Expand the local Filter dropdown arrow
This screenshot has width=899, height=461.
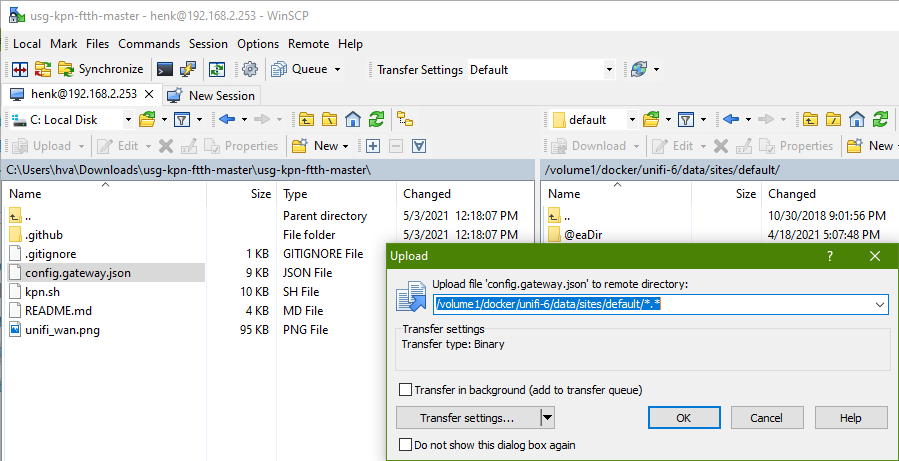click(199, 120)
